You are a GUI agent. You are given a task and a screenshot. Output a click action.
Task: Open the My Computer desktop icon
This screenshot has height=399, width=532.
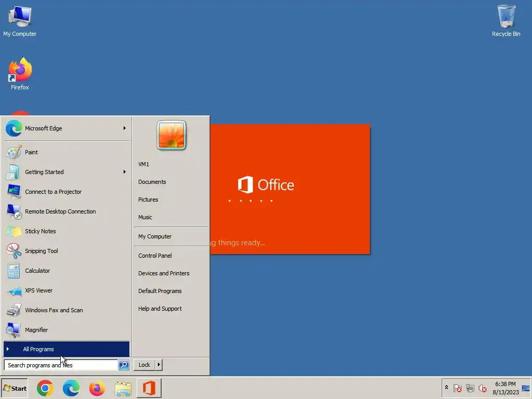pos(20,21)
